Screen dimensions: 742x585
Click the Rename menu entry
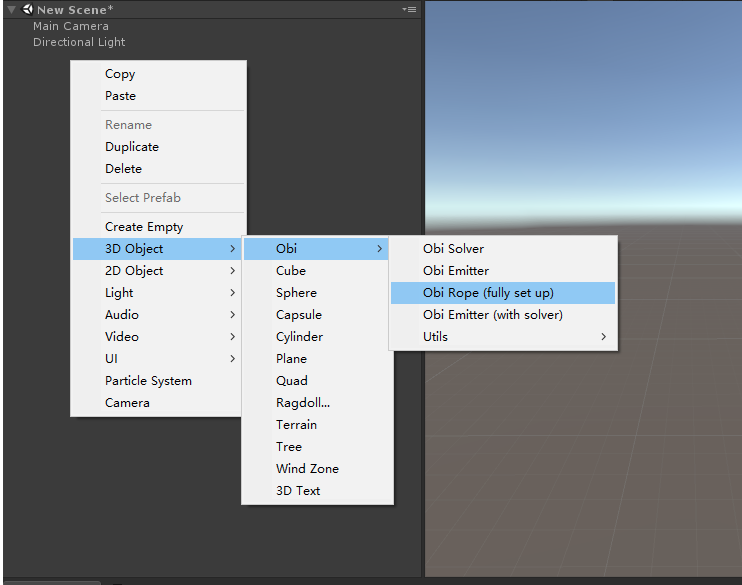pos(159,125)
